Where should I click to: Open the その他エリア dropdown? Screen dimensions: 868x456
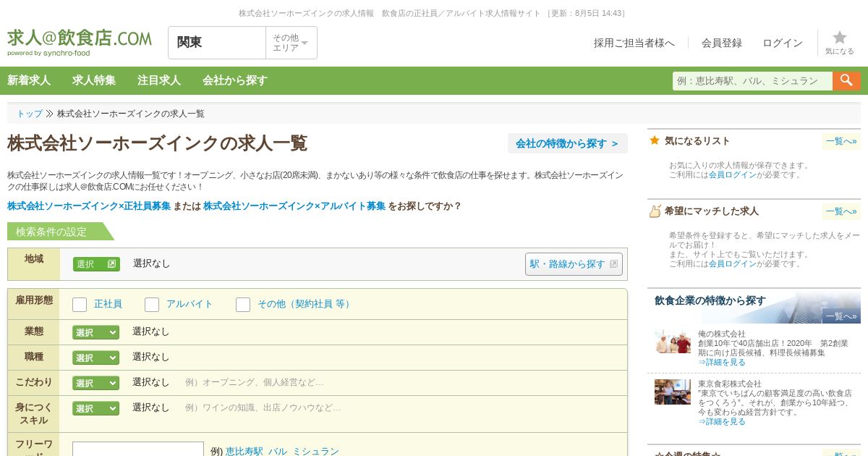tap(291, 43)
